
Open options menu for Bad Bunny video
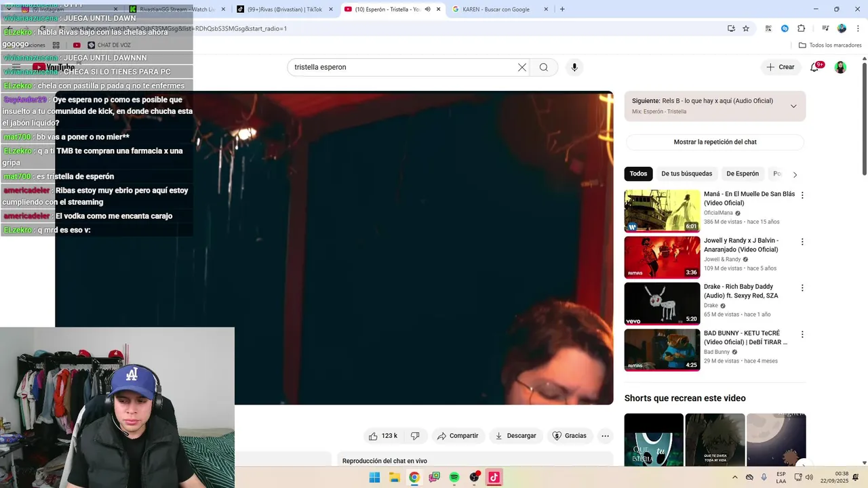point(802,334)
